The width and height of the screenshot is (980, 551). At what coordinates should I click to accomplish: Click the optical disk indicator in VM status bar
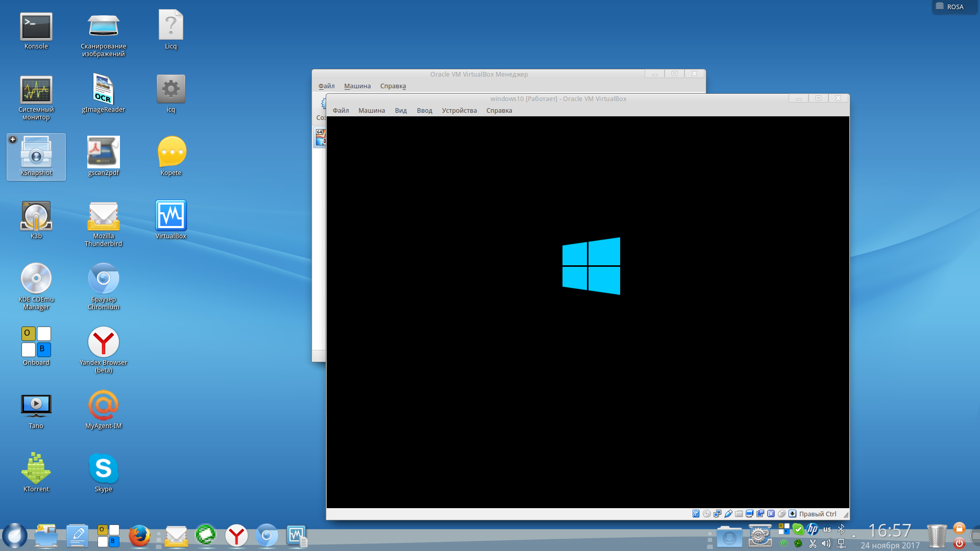706,514
